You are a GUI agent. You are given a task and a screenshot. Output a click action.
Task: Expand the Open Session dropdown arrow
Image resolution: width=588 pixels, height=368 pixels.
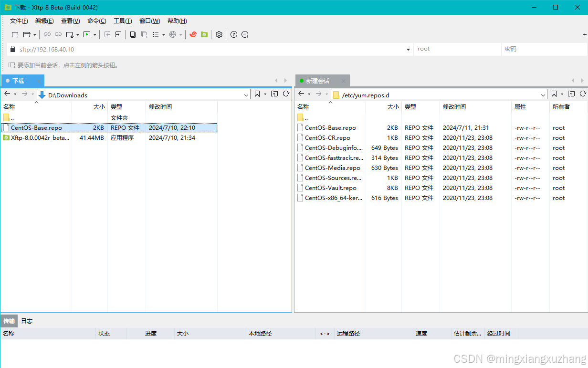point(35,34)
